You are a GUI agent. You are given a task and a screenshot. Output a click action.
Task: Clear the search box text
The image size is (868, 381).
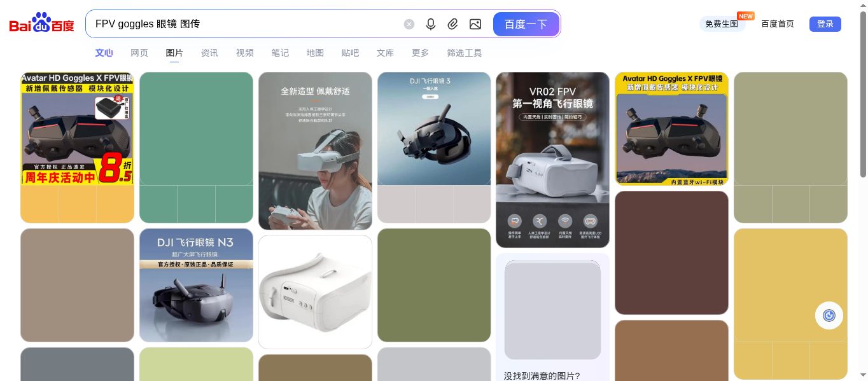tap(409, 24)
